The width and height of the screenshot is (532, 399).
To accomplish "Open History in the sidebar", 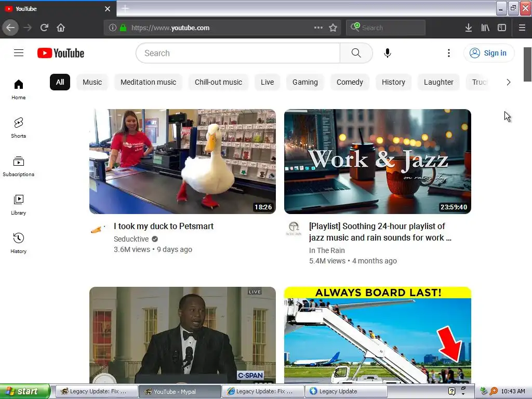I will click(18, 243).
